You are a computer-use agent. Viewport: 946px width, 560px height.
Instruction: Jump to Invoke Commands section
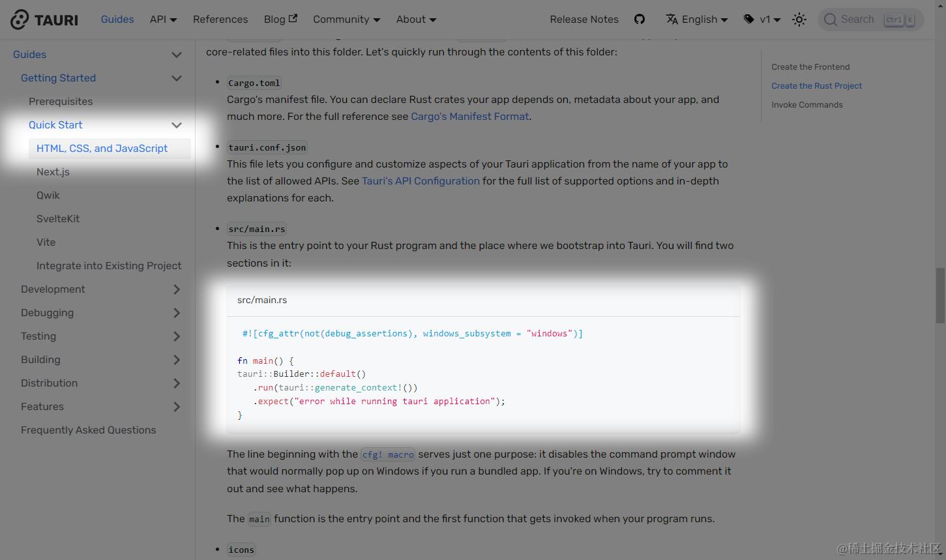pos(807,105)
